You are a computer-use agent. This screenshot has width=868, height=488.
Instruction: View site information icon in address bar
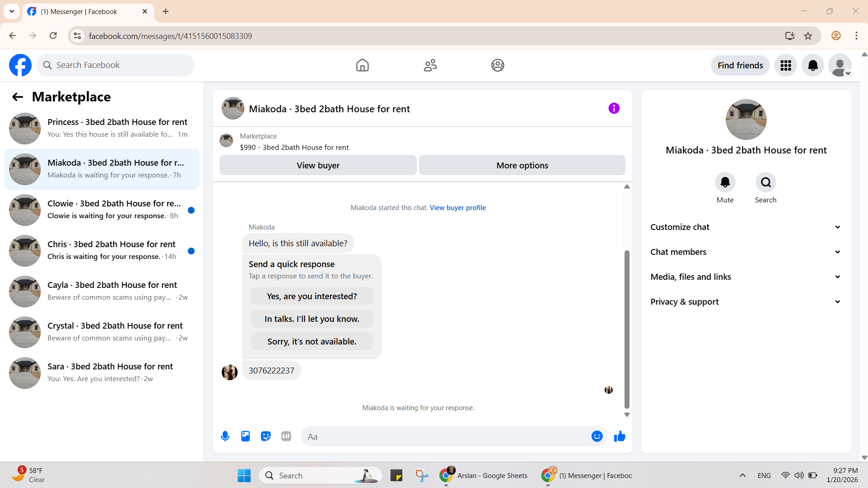click(77, 36)
